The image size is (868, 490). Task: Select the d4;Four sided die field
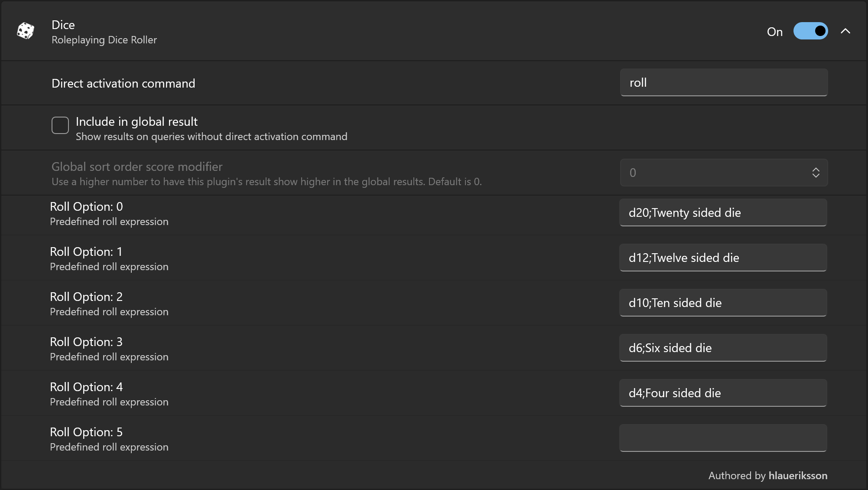pyautogui.click(x=723, y=393)
